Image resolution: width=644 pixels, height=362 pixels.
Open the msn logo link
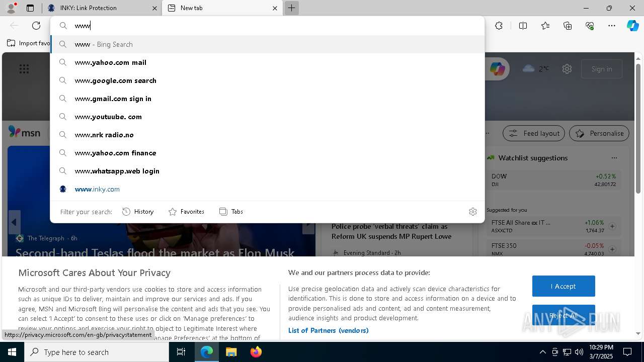(x=24, y=133)
